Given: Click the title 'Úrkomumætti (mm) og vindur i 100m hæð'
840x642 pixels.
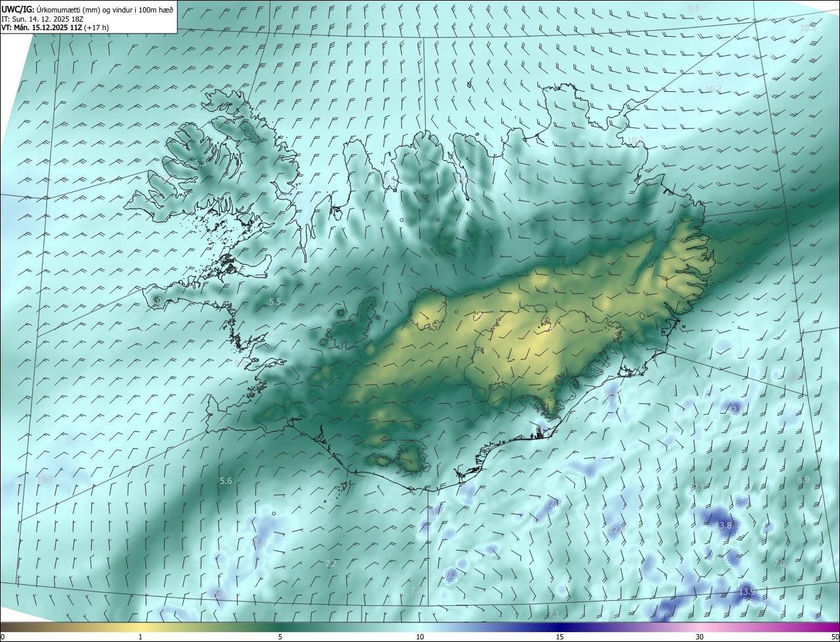Looking at the screenshot, I should pyautogui.click(x=104, y=9).
